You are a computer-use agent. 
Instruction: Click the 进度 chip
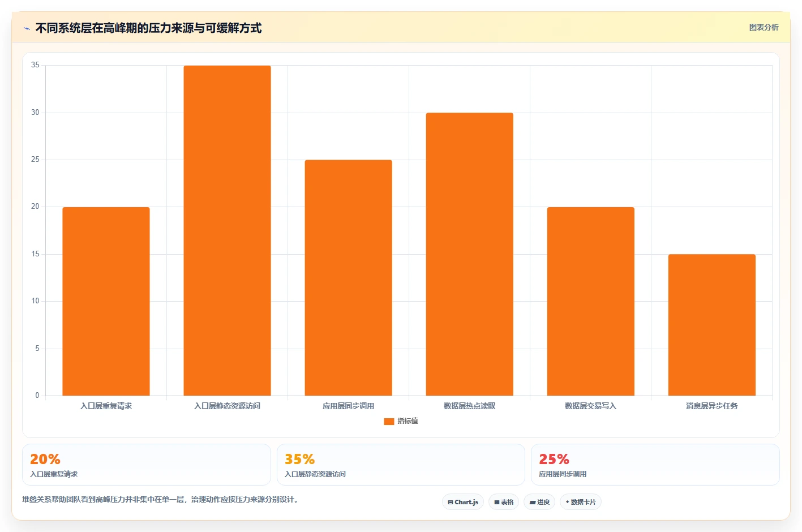539,502
